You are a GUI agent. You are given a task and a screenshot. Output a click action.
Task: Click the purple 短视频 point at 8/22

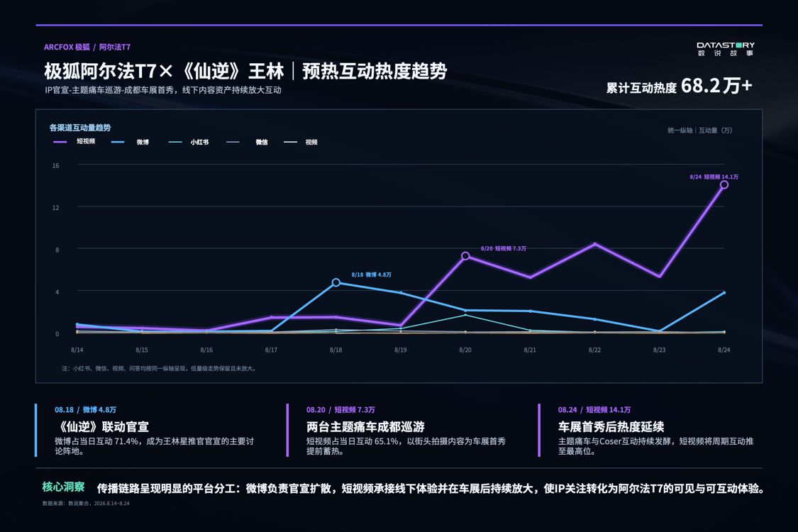[x=594, y=244]
